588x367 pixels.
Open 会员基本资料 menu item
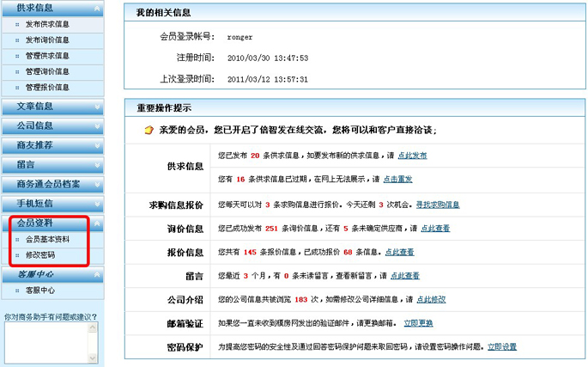(47, 239)
